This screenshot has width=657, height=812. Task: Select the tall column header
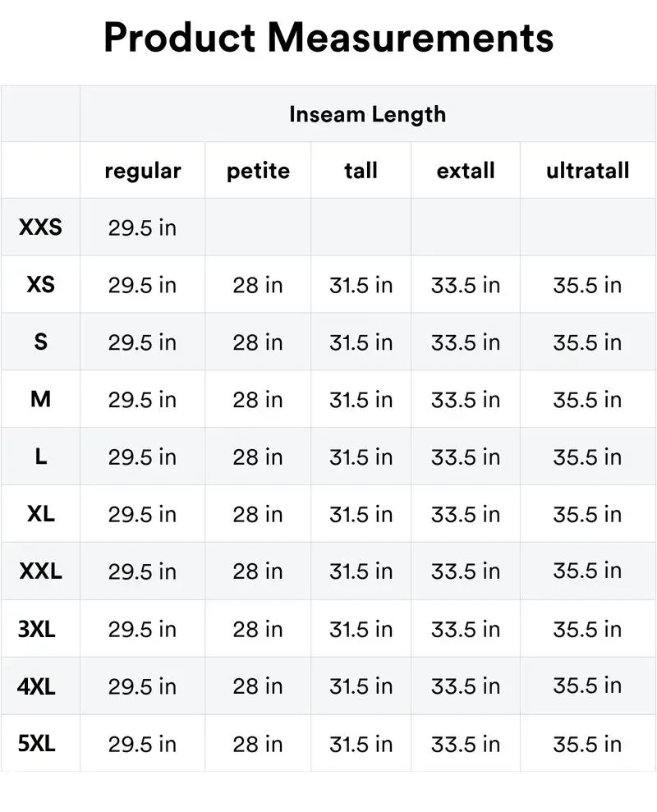[x=361, y=171]
